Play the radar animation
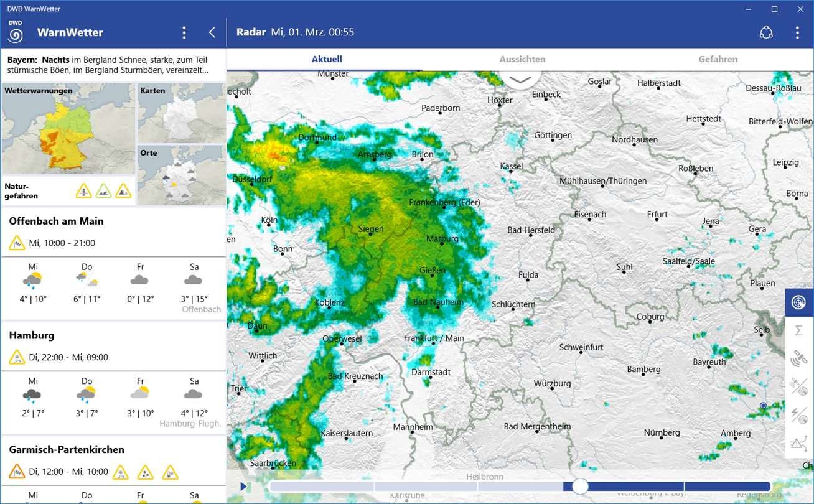The height and width of the screenshot is (504, 814). (x=243, y=486)
